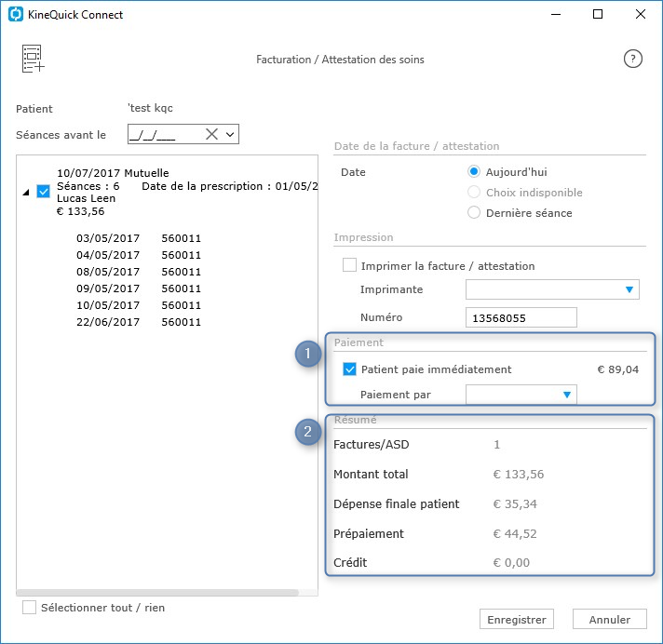Click the invoice list icon under title
The height and width of the screenshot is (644, 663).
point(33,59)
